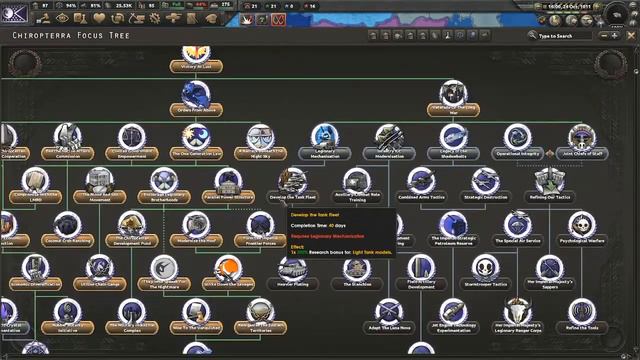Open the Decisions gavel menu

pos(43,18)
